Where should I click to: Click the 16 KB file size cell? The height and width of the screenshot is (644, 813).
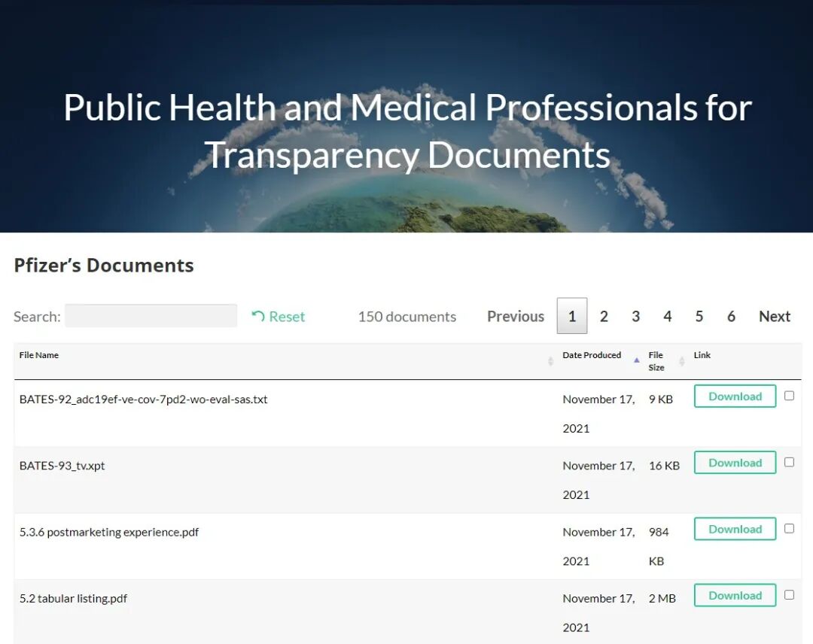pos(664,466)
